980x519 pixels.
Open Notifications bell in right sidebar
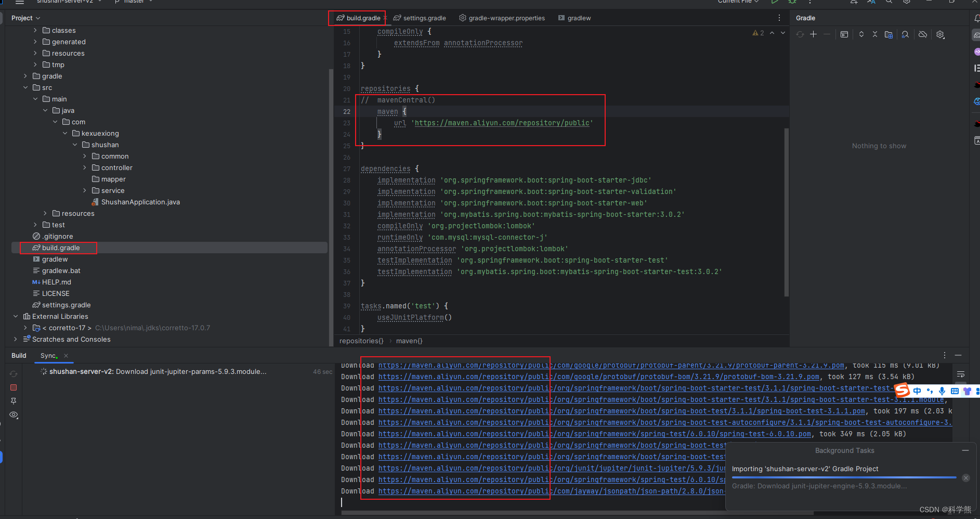coord(976,18)
